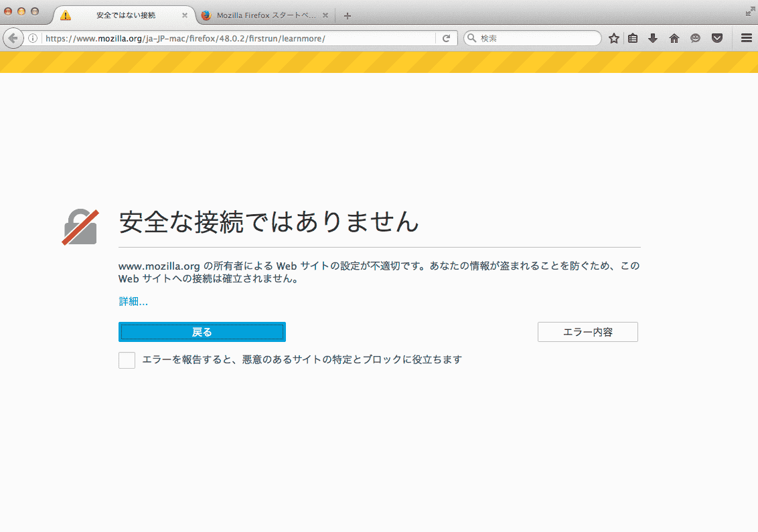
Task: Open site identity info icon in address bar
Action: point(33,38)
